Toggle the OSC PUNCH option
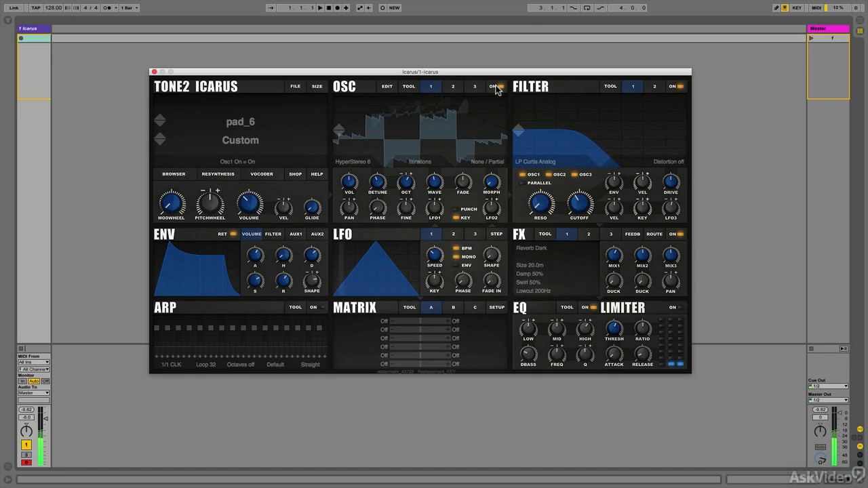The image size is (868, 488). tap(465, 209)
